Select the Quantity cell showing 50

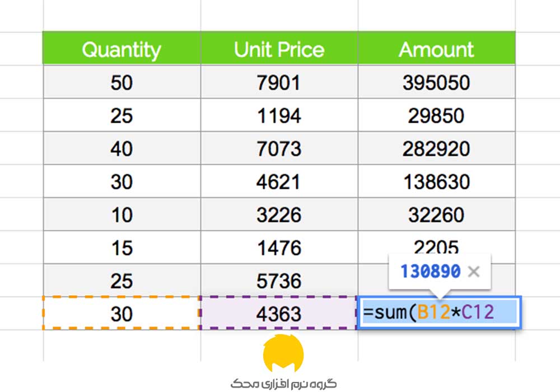122,83
